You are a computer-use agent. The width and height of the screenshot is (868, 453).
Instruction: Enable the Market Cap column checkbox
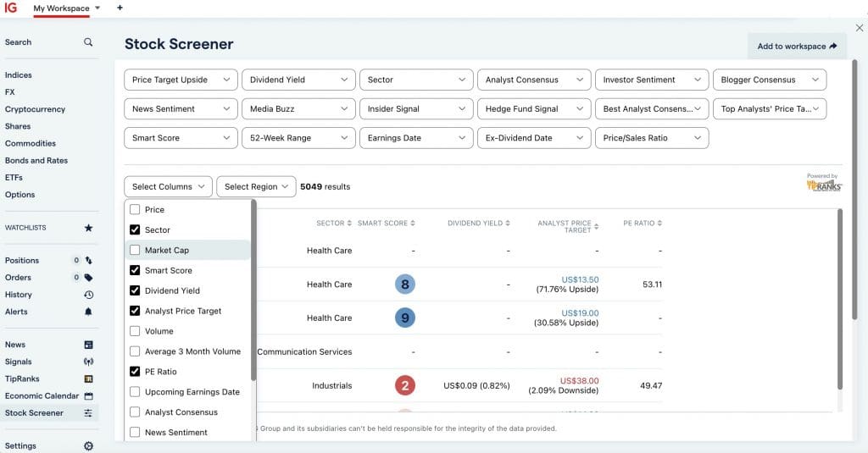pos(135,251)
